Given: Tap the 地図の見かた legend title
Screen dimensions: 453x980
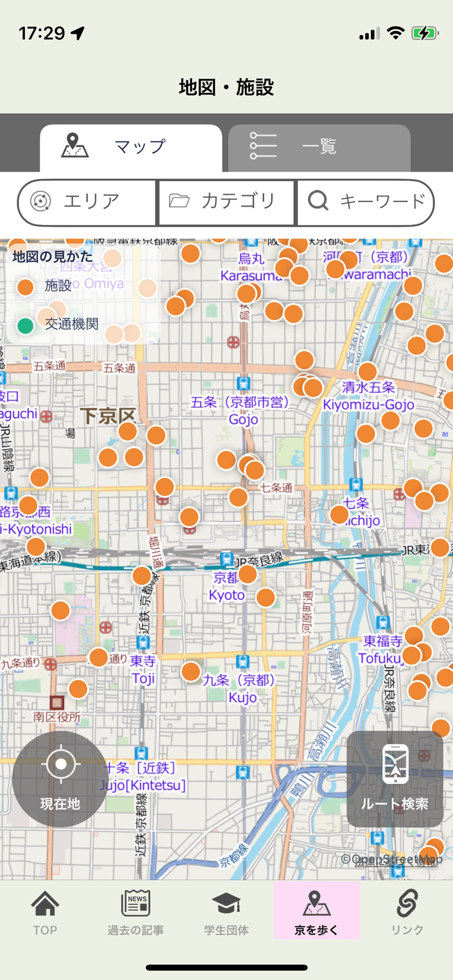Looking at the screenshot, I should [52, 257].
